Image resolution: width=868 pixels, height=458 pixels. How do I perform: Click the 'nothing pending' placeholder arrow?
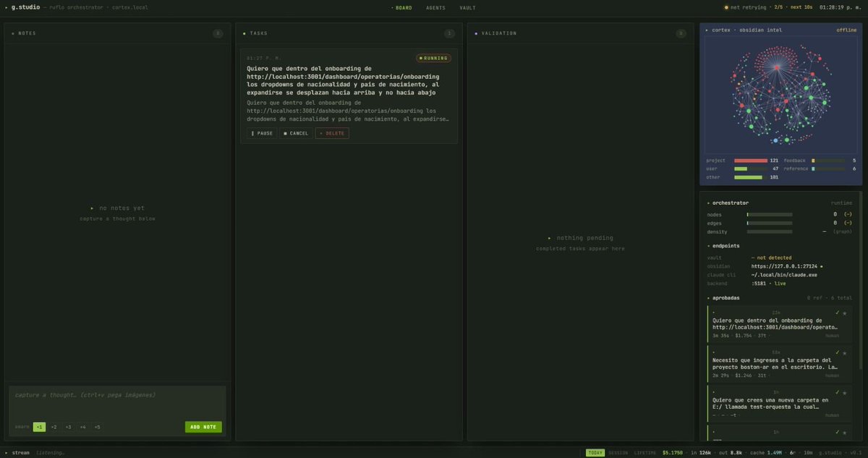point(549,238)
